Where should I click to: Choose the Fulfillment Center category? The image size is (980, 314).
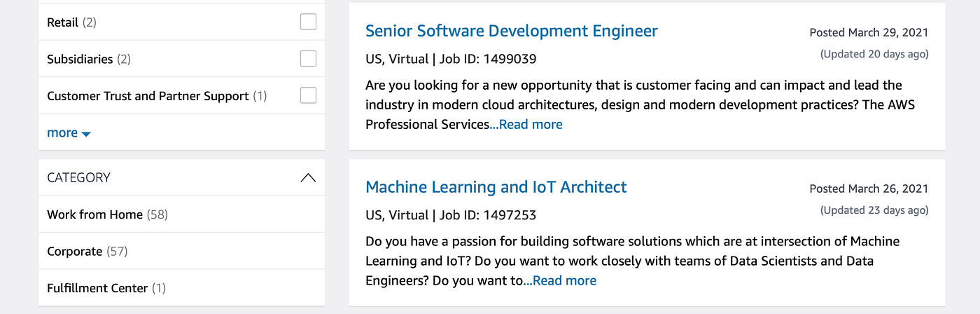(x=106, y=288)
